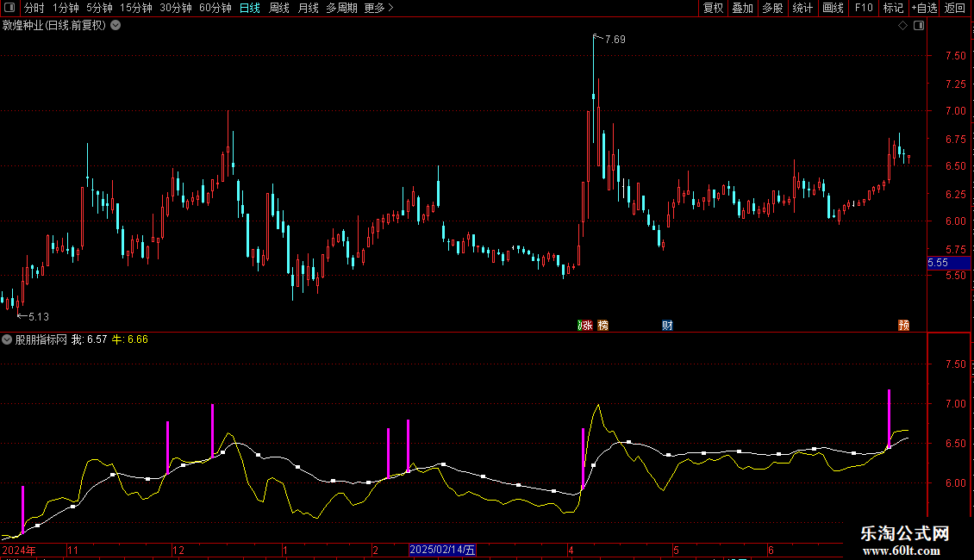
Task: Toggle the left side panel icon
Action: (9, 8)
